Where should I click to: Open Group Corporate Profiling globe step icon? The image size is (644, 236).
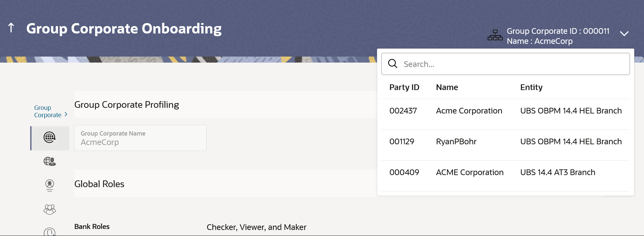(50, 137)
